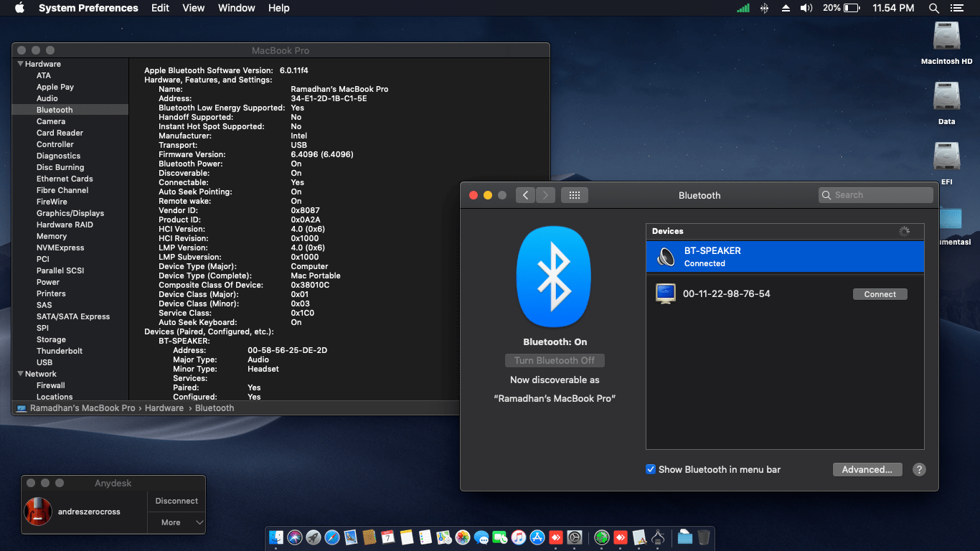The image size is (980, 551).
Task: Open the EFI drive on desktop
Action: pos(946,164)
